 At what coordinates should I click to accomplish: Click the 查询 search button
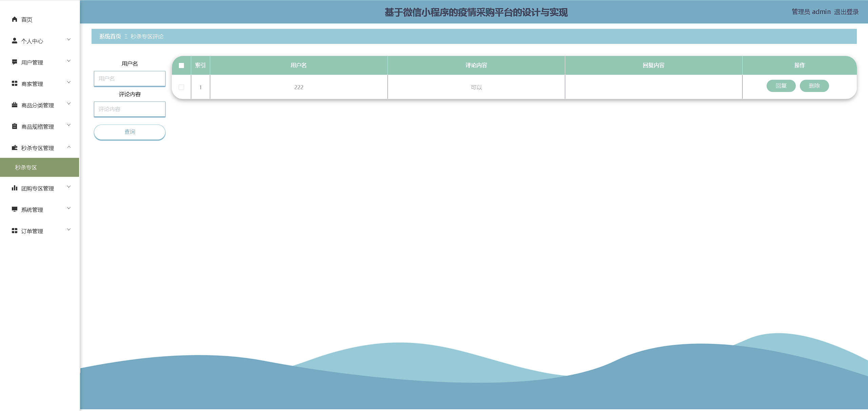click(130, 132)
